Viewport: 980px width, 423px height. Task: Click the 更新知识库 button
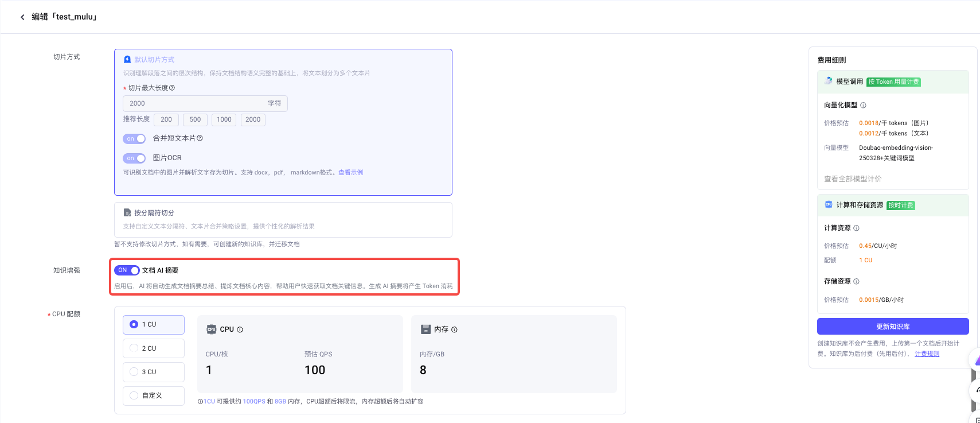(893, 327)
